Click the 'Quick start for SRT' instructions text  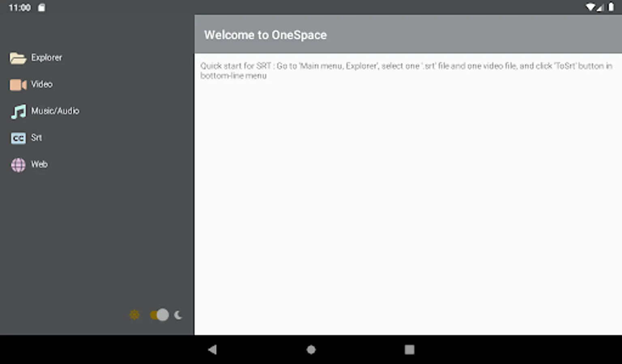coord(406,71)
